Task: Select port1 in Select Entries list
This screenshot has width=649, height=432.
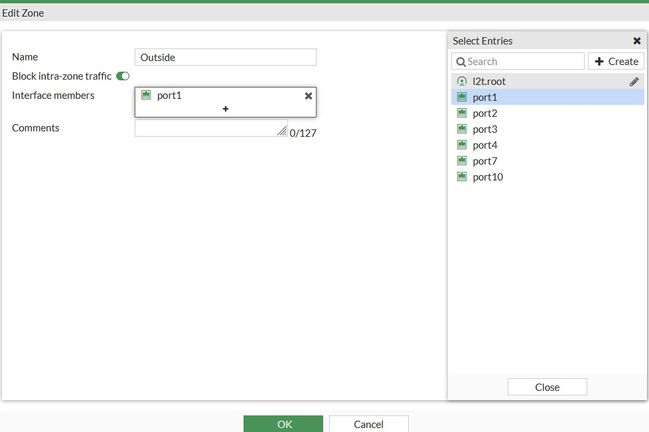Action: (547, 97)
